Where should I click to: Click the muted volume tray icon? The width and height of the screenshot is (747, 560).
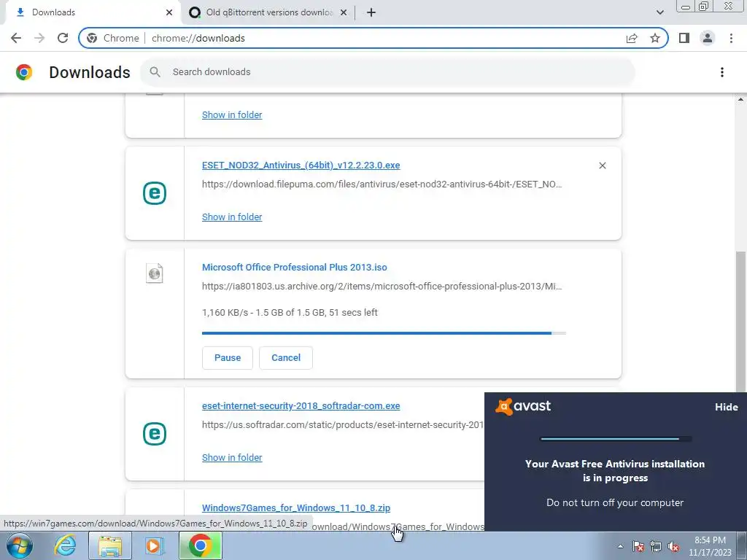coord(673,547)
